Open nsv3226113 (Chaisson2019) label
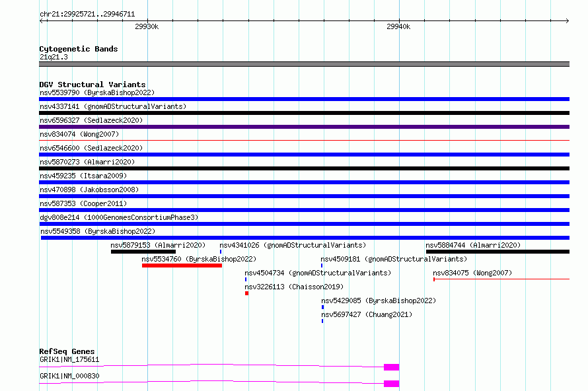Screen dimensions: 588x391 (x=294, y=287)
